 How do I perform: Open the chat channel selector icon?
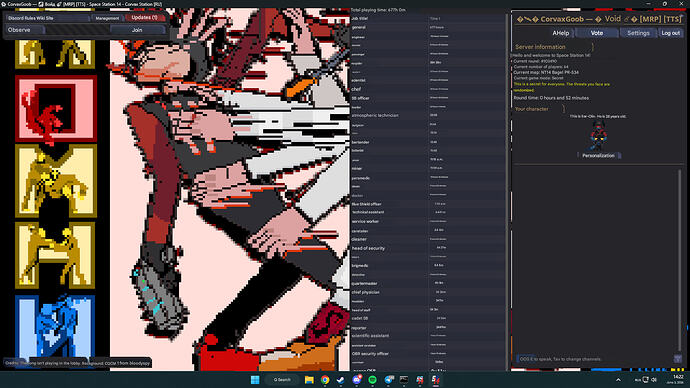click(678, 359)
